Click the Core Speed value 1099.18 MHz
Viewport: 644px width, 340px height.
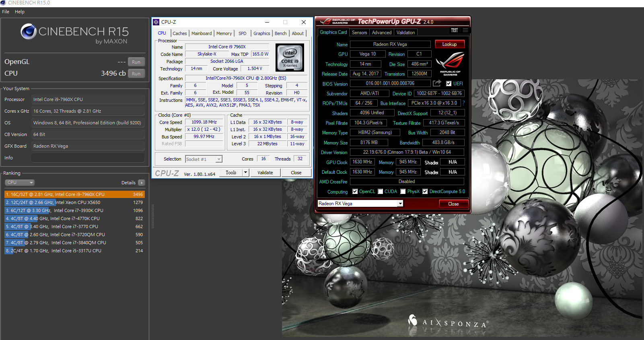[204, 122]
